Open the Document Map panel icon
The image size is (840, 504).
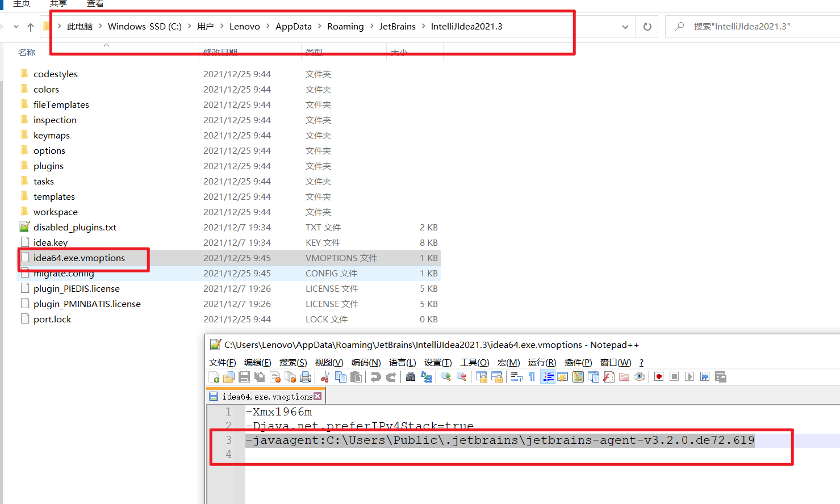(x=578, y=377)
